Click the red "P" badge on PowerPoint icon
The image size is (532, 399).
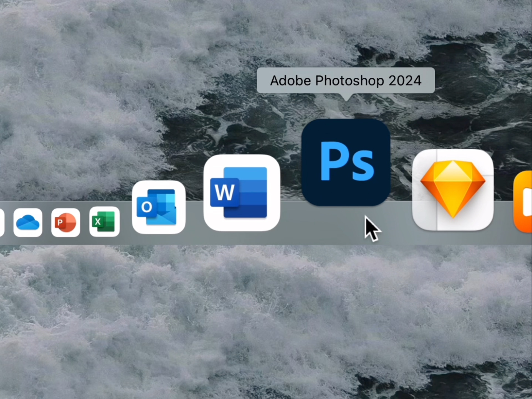click(x=60, y=223)
